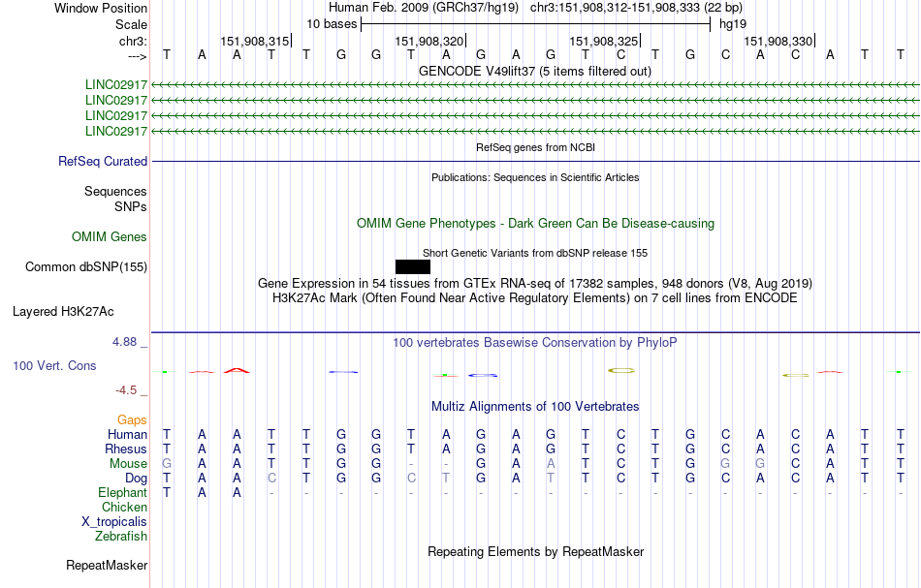Click Short Genetic Variants from dbSNP title
The width and height of the screenshot is (921, 588).
[535, 253]
